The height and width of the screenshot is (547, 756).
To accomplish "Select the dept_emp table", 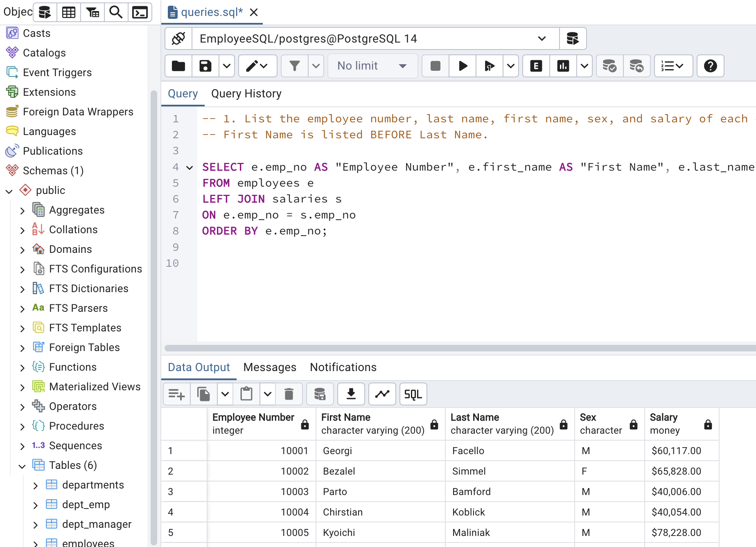I will [86, 504].
